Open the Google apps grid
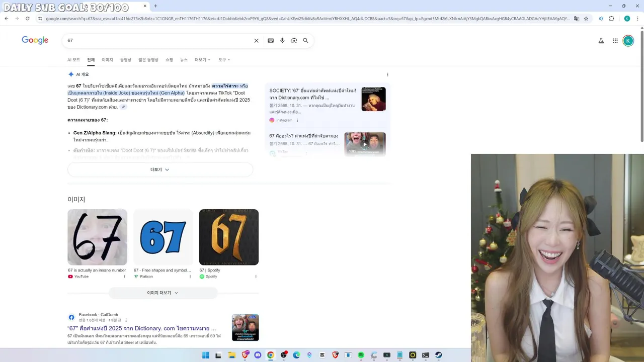This screenshot has width=644, height=362. pyautogui.click(x=615, y=41)
